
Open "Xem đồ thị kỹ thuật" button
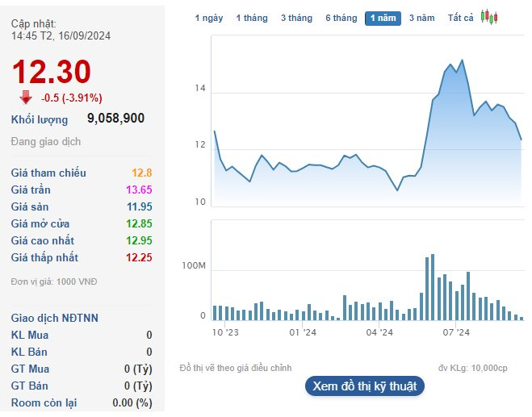point(364,386)
